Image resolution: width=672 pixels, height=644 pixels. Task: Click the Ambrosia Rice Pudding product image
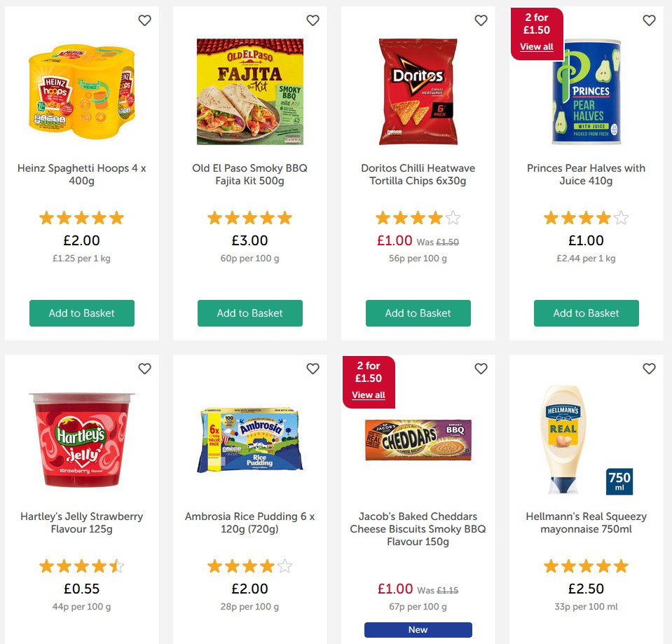250,440
